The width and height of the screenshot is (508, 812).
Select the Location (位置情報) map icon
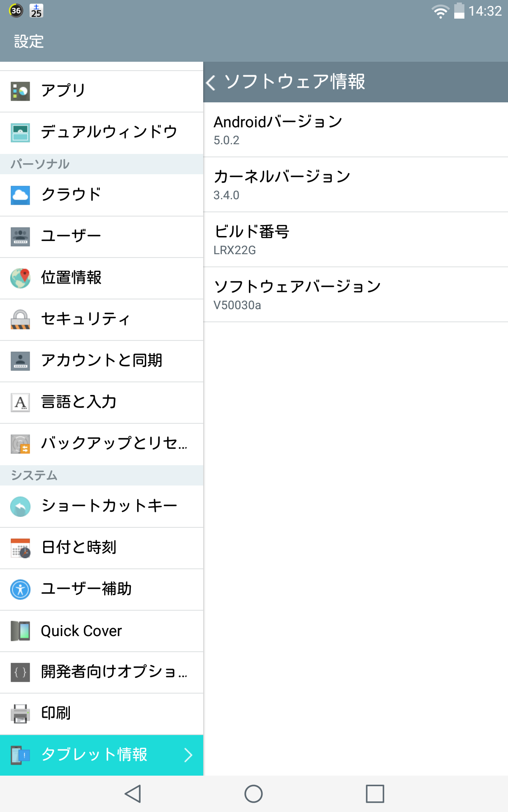click(x=20, y=278)
